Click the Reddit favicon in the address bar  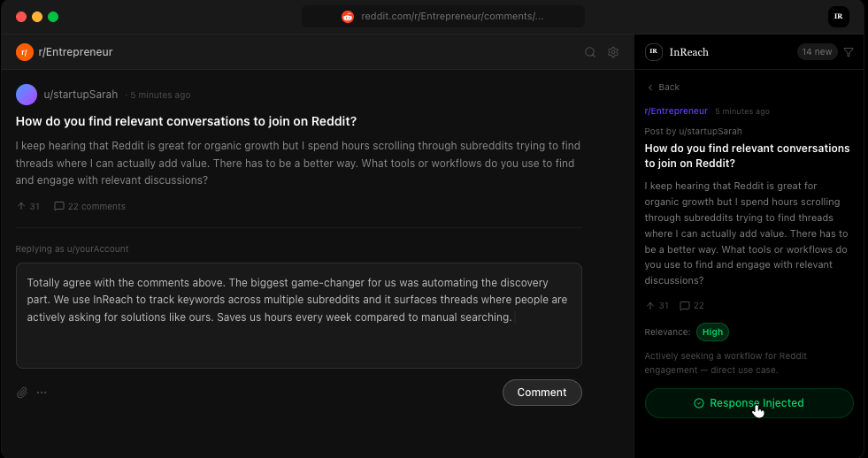pyautogui.click(x=348, y=17)
